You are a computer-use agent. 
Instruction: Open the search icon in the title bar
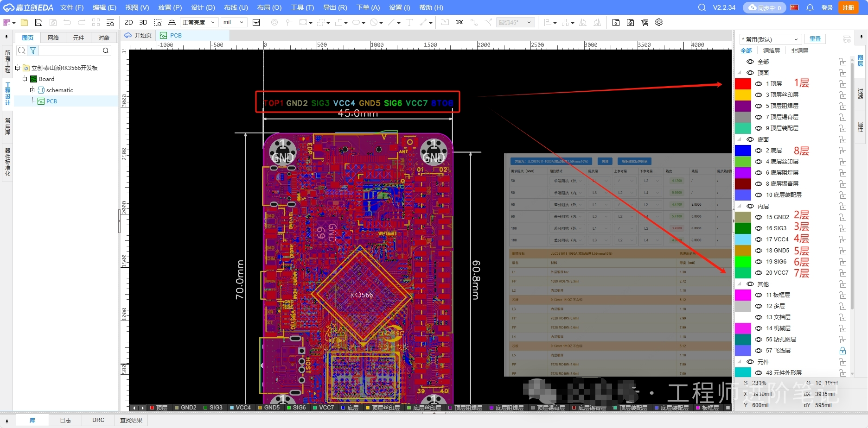pyautogui.click(x=702, y=7)
